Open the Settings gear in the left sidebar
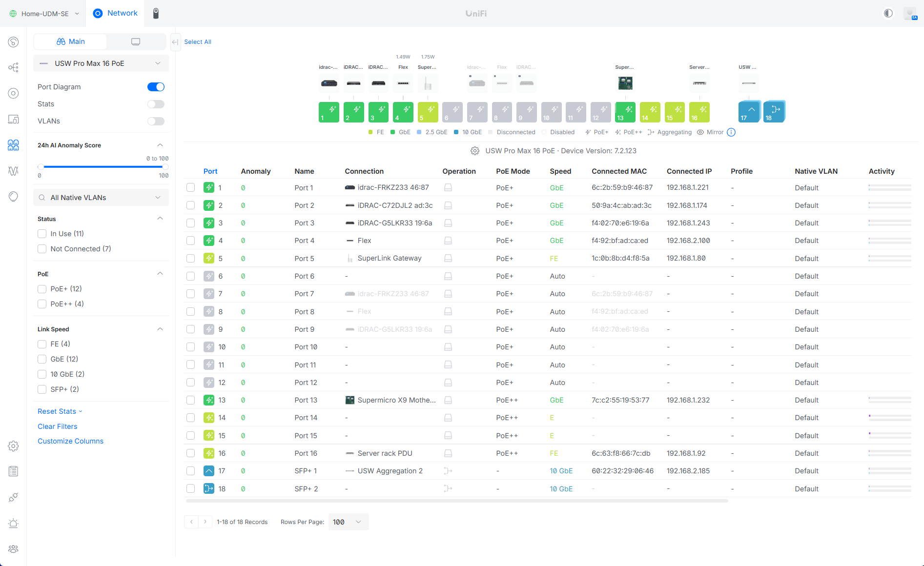Image resolution: width=924 pixels, height=566 pixels. 13,446
